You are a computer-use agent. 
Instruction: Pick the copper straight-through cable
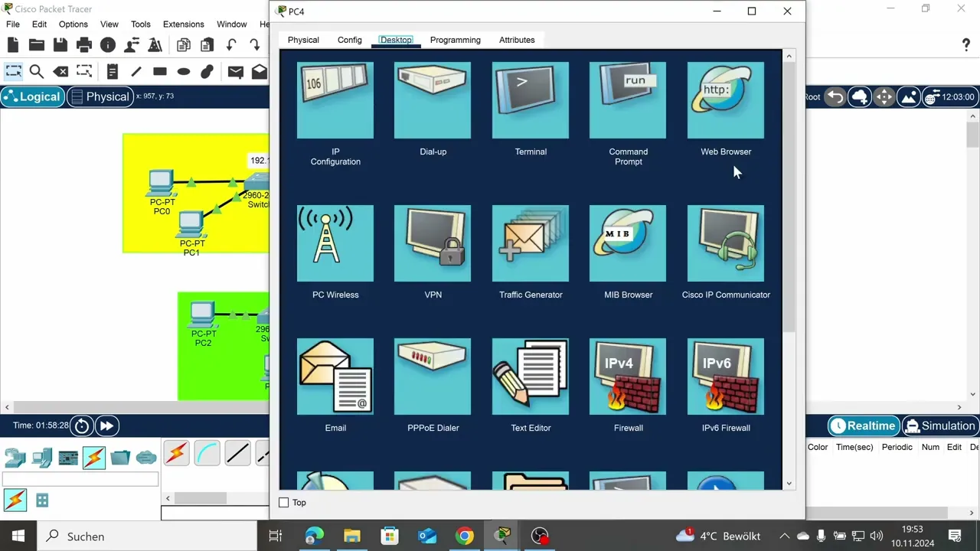tap(237, 454)
